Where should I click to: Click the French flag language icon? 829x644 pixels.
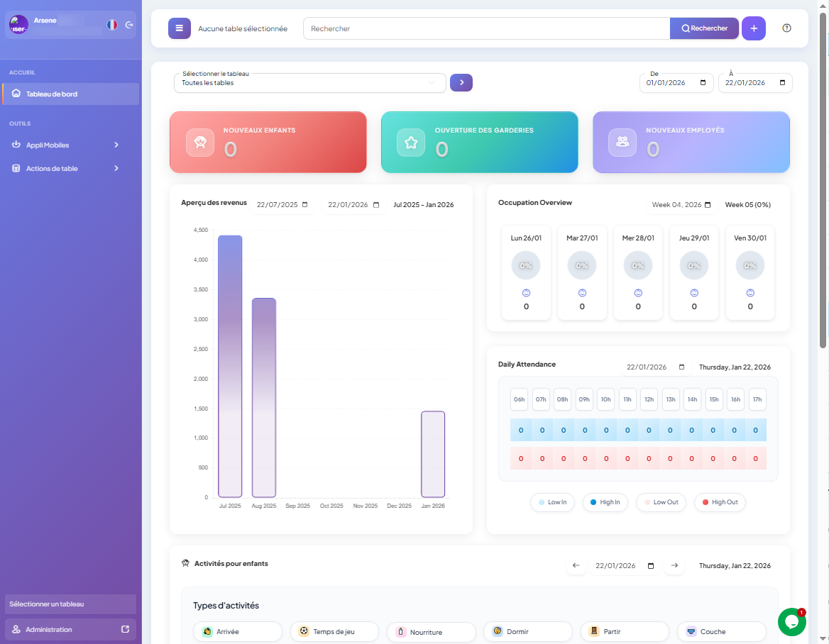(x=112, y=25)
